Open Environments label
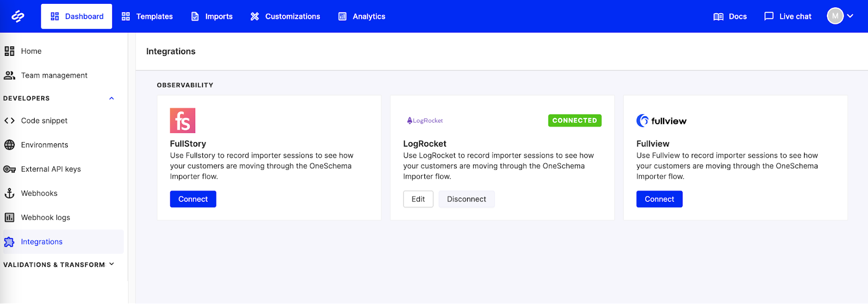This screenshot has width=868, height=304. point(44,145)
